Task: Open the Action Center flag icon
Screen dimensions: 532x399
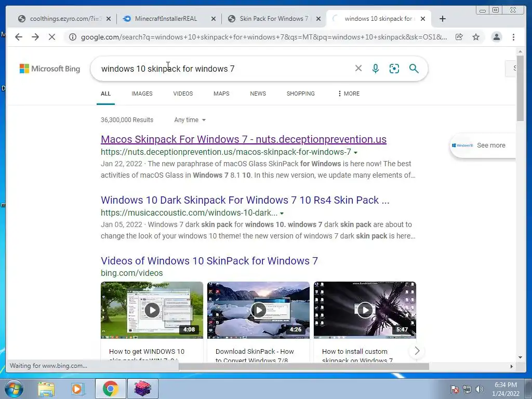Action: 454,389
